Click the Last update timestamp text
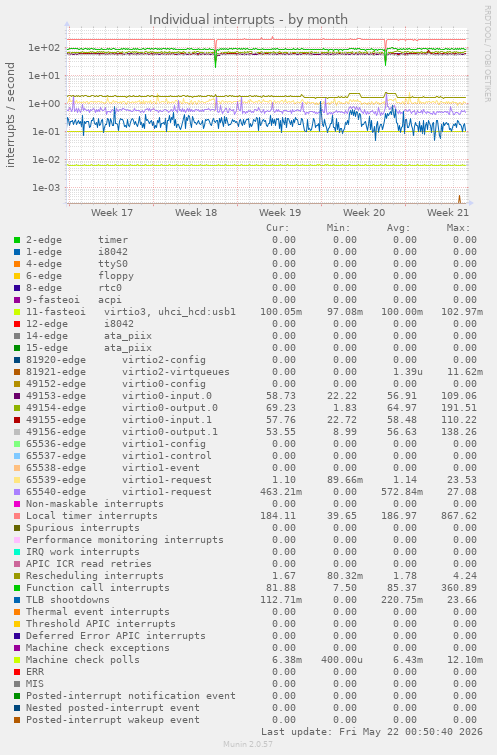497x755 pixels. 372,732
